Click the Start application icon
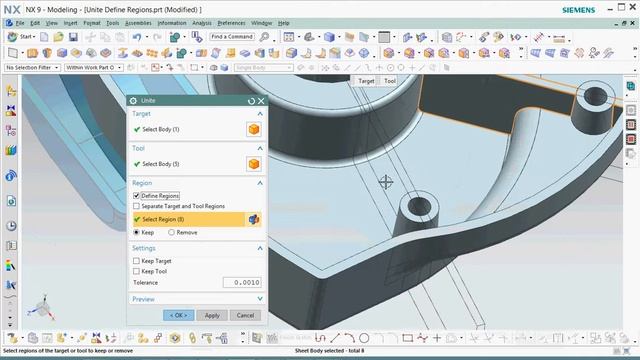Viewport: 640px width, 360px height. tap(13, 37)
